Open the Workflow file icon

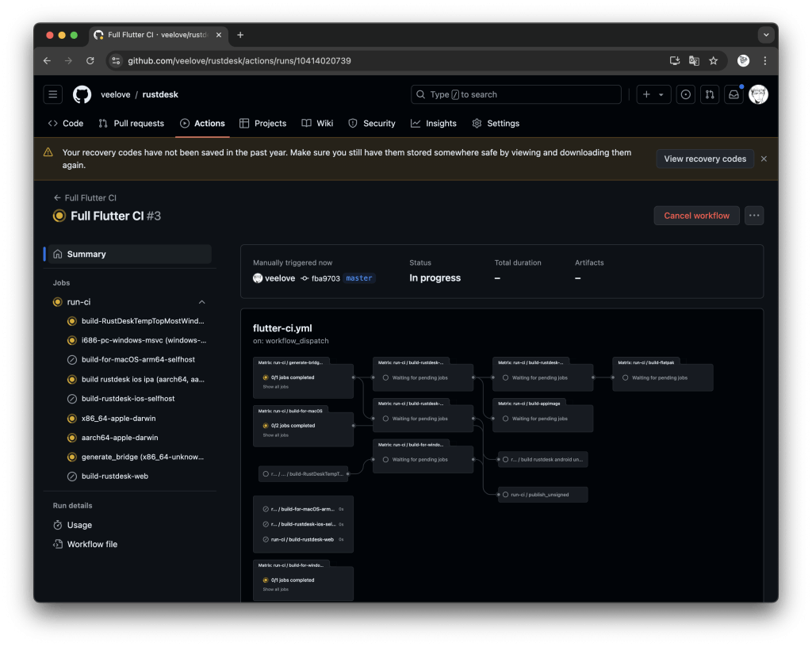point(59,544)
